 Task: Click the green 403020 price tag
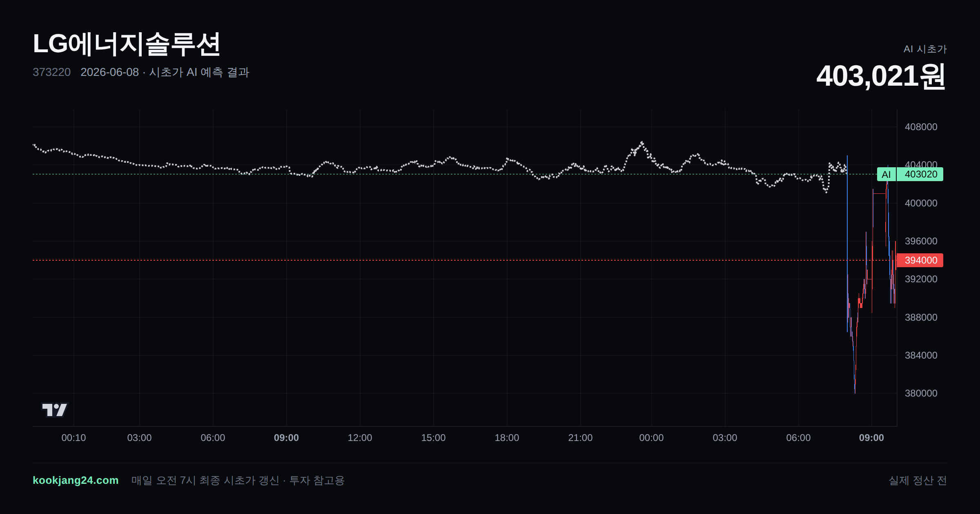920,175
